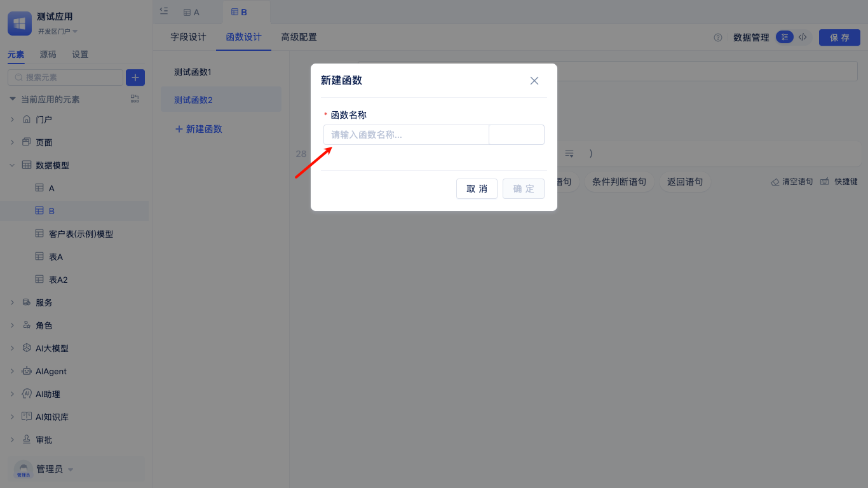Expand the 页面 tree node
The width and height of the screenshot is (868, 488).
pos(12,142)
